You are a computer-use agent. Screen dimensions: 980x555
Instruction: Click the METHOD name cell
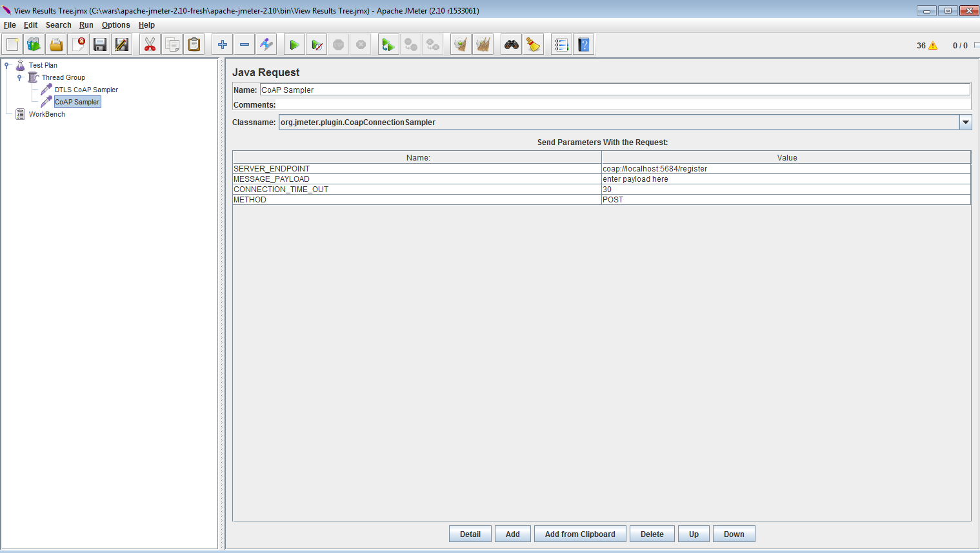417,199
